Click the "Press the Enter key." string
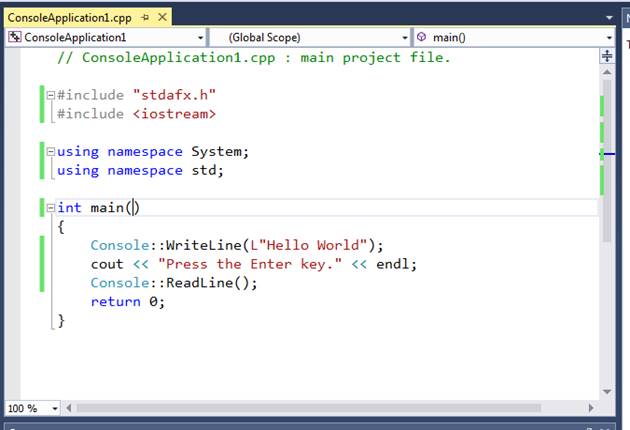This screenshot has width=630, height=430. pyautogui.click(x=250, y=264)
